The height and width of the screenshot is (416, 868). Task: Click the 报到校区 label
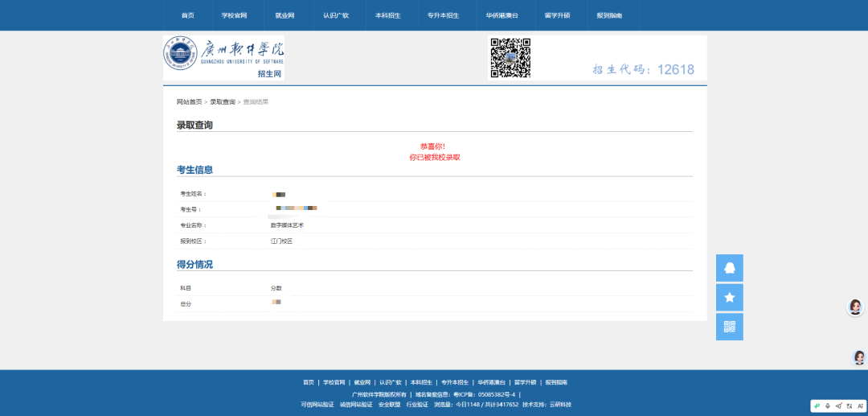(193, 241)
